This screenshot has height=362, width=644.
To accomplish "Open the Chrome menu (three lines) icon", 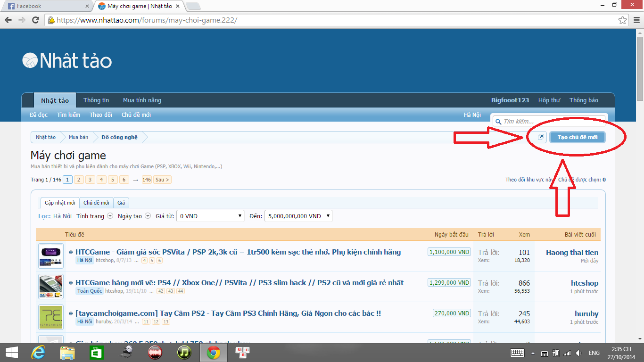I will tap(636, 20).
